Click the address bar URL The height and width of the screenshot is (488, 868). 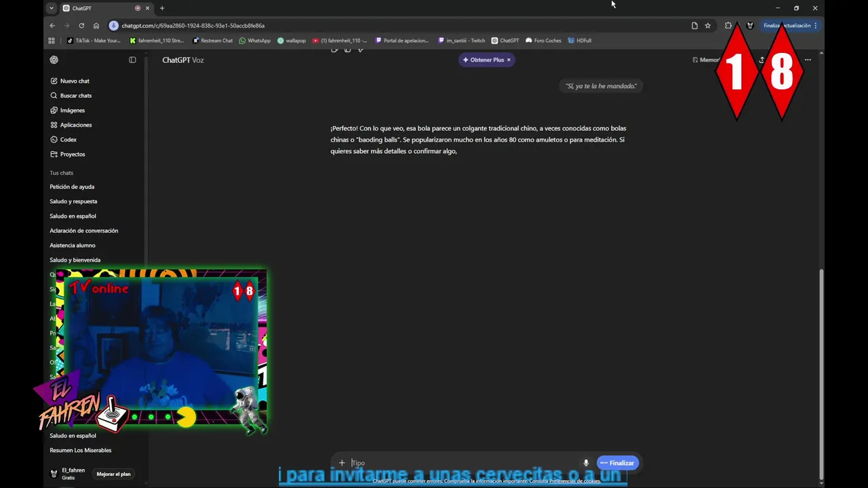(193, 26)
